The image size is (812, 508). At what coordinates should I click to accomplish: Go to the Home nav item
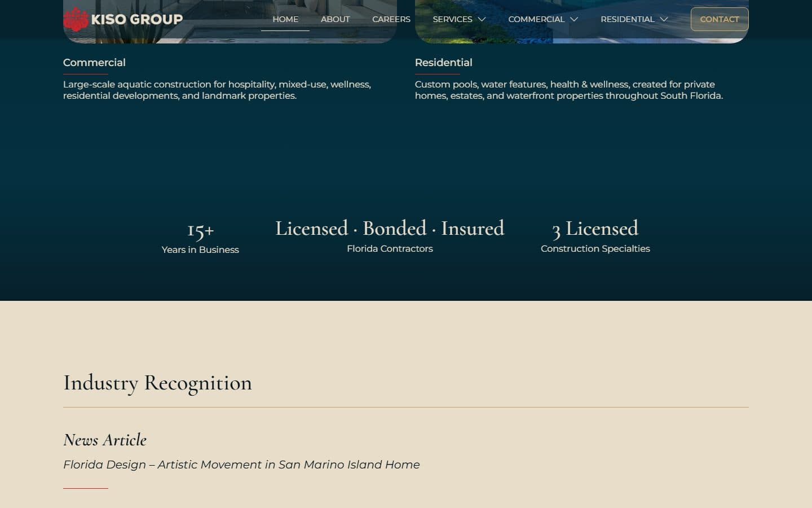pos(285,19)
